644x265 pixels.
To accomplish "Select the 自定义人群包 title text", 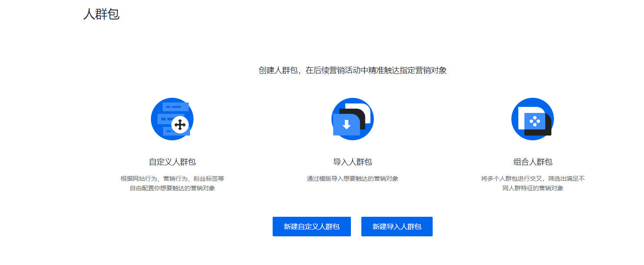I will [172, 162].
